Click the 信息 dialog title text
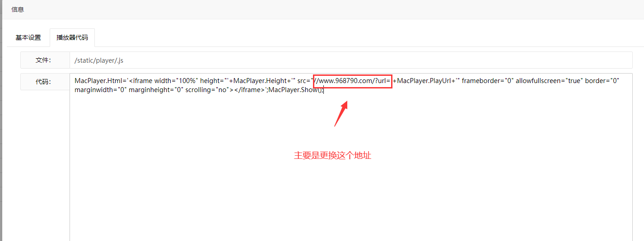 coord(18,9)
